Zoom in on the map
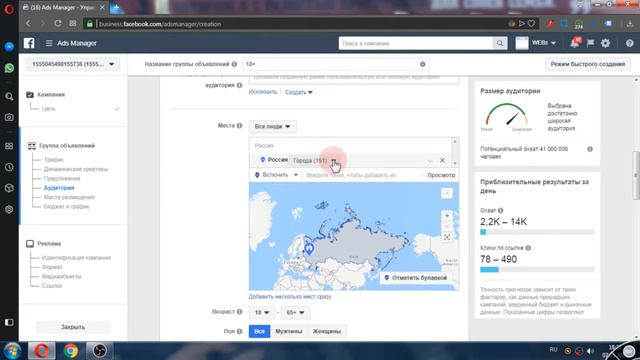This screenshot has width=640, height=360. 447,216
